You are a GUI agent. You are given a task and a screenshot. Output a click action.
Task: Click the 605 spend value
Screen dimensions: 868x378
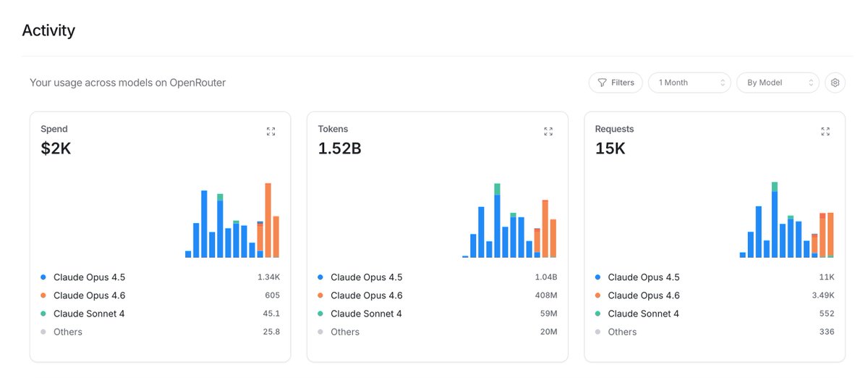pyautogui.click(x=272, y=295)
